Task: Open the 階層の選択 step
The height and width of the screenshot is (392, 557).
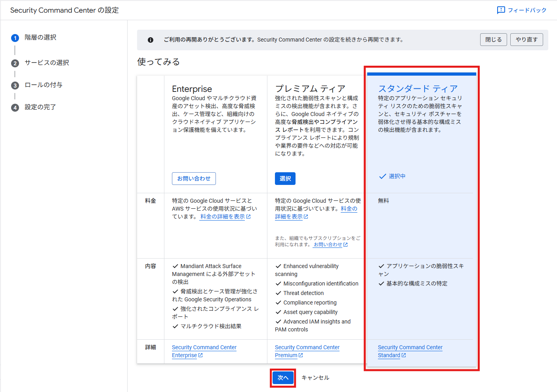Action: click(40, 38)
